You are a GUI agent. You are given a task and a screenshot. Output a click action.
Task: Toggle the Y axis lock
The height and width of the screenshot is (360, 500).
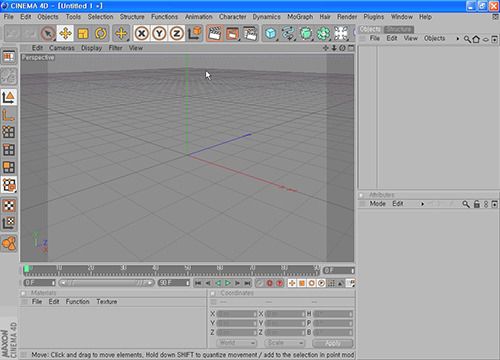click(x=159, y=33)
